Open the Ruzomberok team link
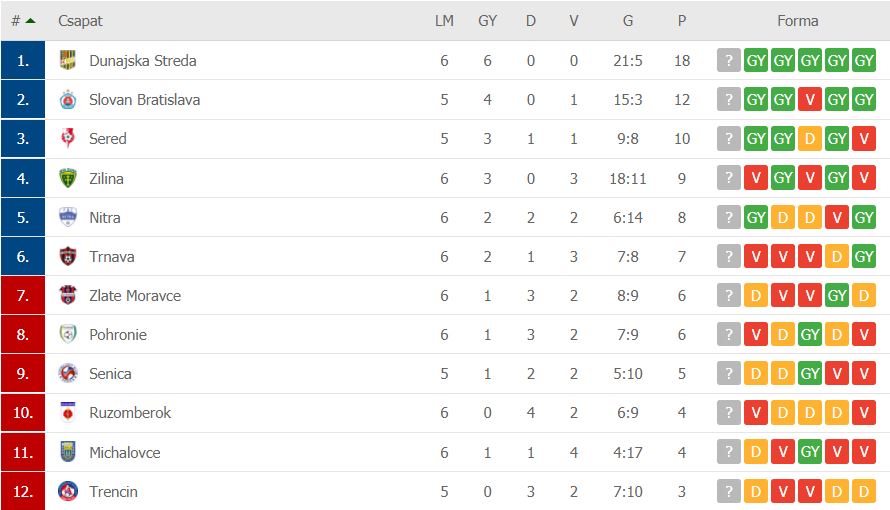The width and height of the screenshot is (890, 510). click(x=130, y=412)
